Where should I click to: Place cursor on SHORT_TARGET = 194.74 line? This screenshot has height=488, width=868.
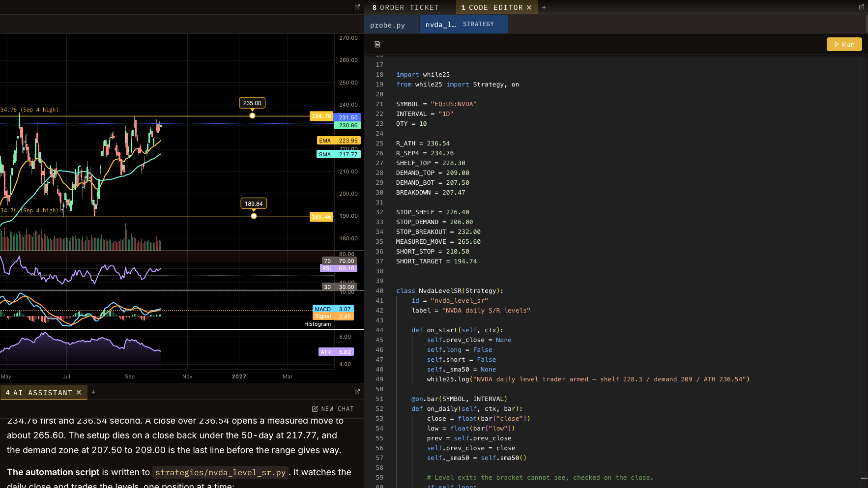point(436,261)
